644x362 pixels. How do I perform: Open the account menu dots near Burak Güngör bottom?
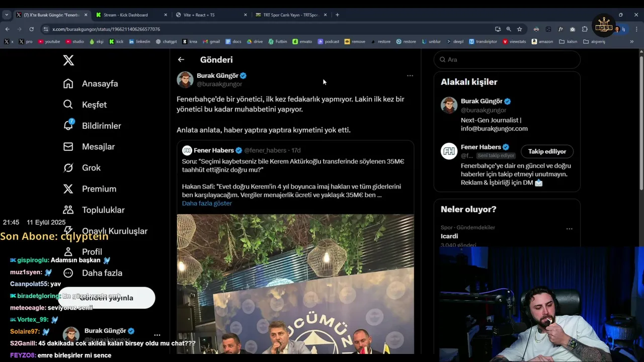(157, 335)
